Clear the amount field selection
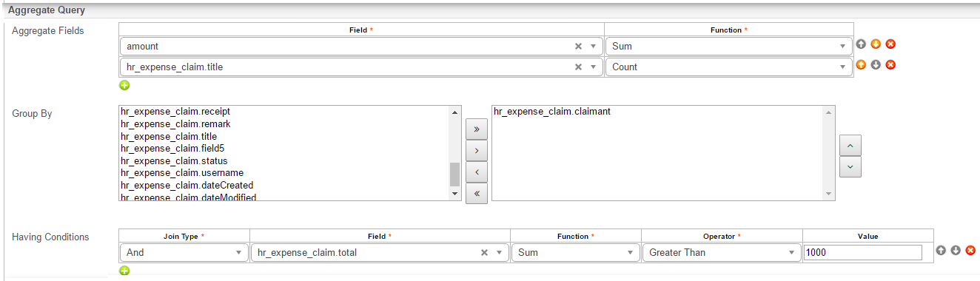The image size is (980, 281). pos(579,46)
